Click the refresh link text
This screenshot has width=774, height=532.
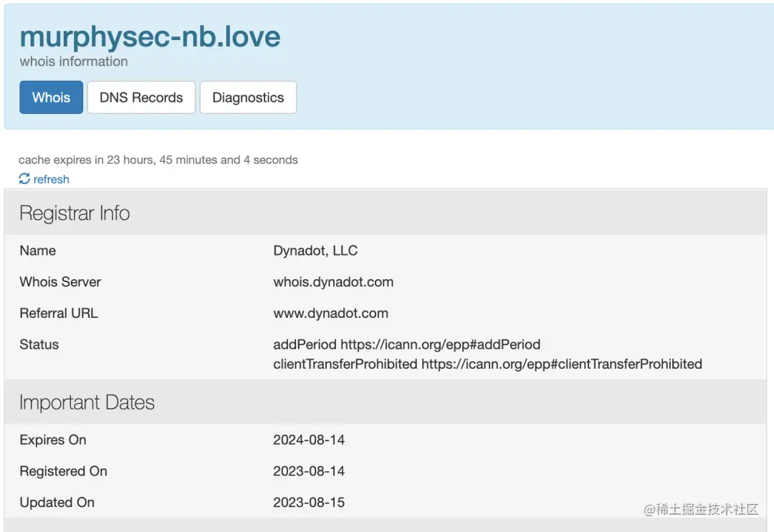[52, 179]
